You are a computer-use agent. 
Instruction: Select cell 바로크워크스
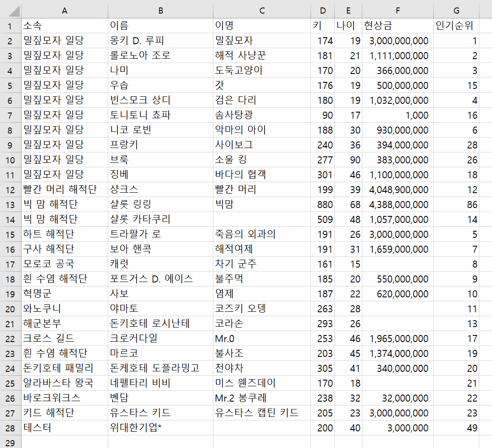coord(65,399)
